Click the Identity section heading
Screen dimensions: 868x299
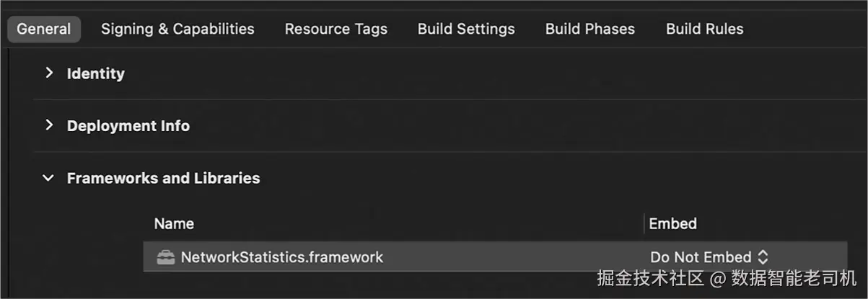pyautogui.click(x=95, y=73)
